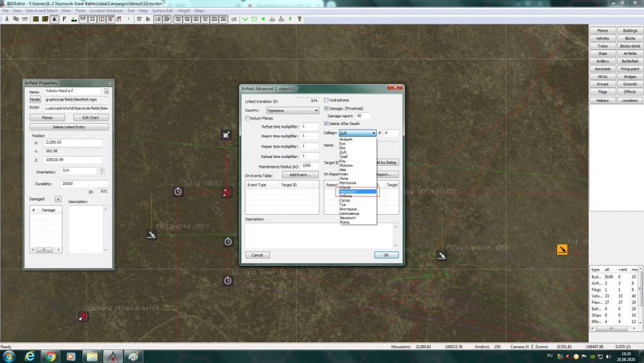Click the Add Event button

click(299, 175)
